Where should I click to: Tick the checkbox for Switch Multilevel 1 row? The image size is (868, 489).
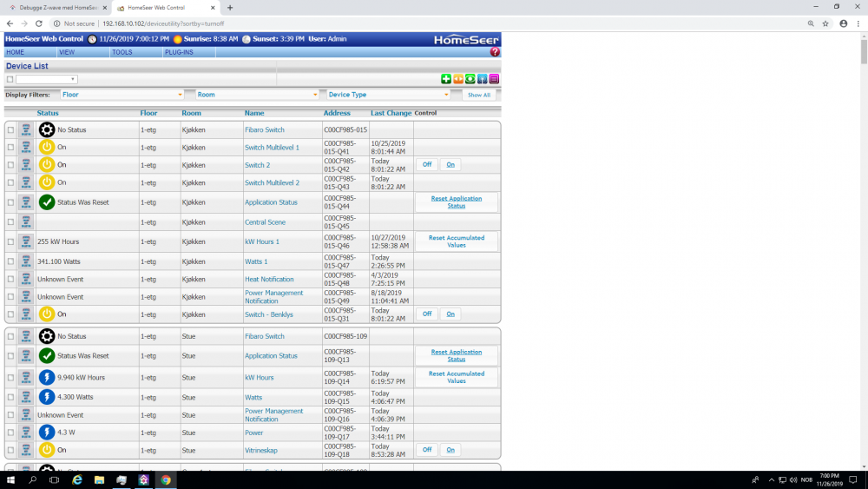(11, 148)
